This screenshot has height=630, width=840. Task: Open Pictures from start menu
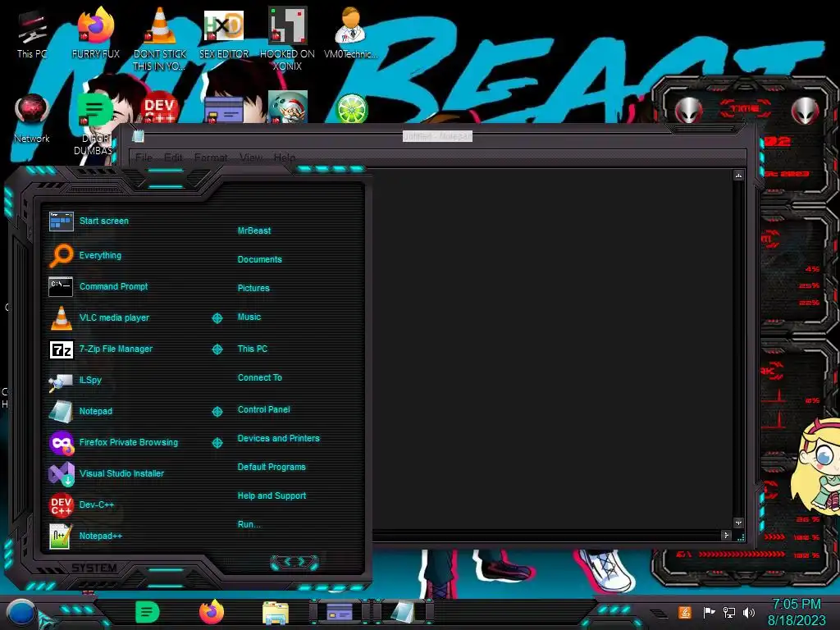(x=253, y=288)
